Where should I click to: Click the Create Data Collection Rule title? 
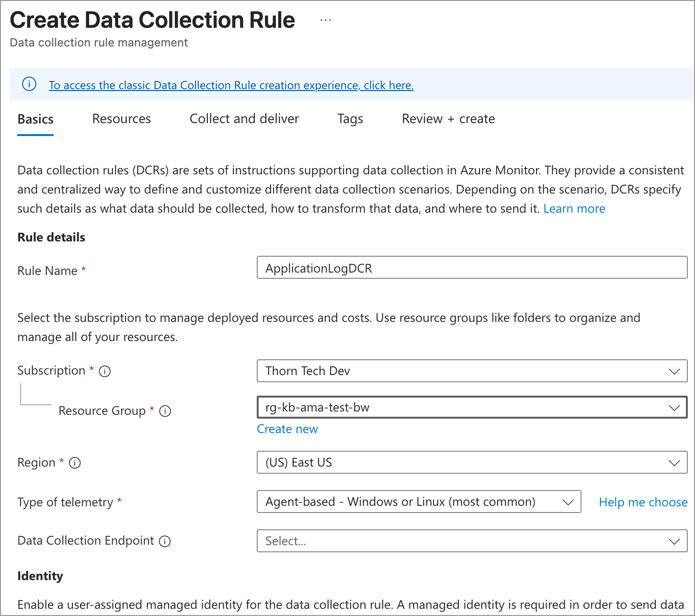coord(152,20)
